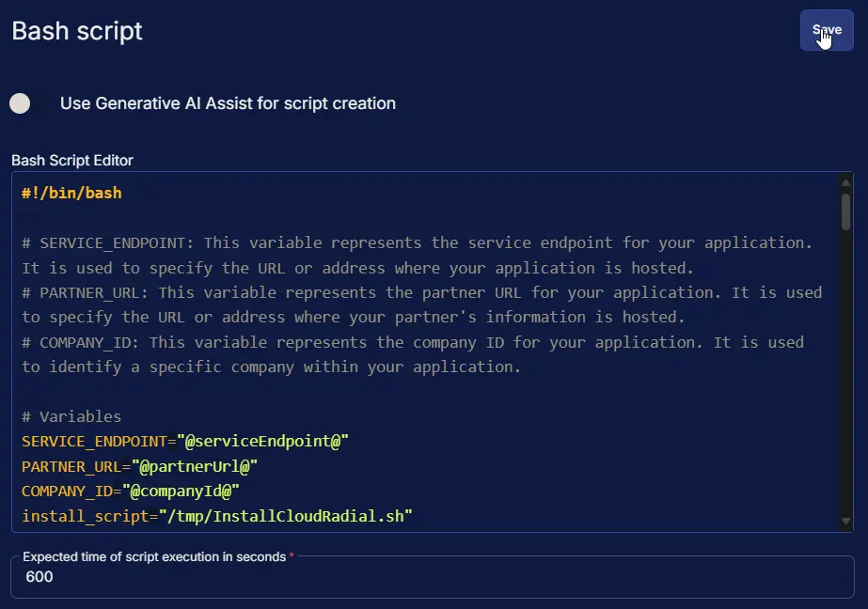
Task: Click the PARTNER_URL="@partnerUrl@" assignment line
Action: [139, 466]
